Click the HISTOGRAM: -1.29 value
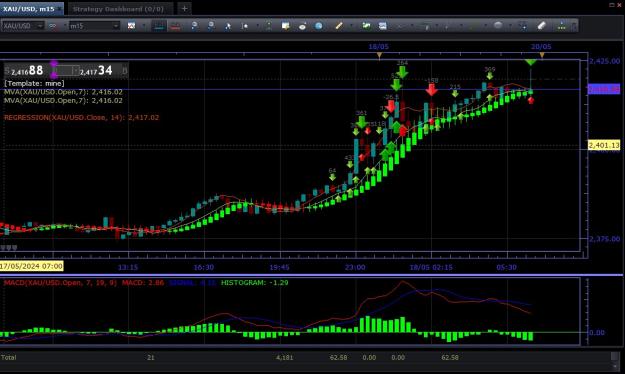Screen dimensions: 625x374 coord(254,283)
